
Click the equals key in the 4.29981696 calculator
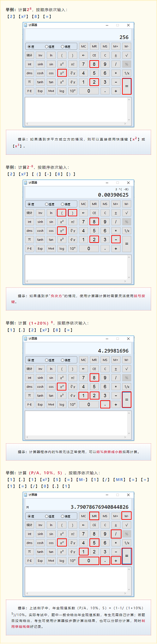[x=126, y=400]
